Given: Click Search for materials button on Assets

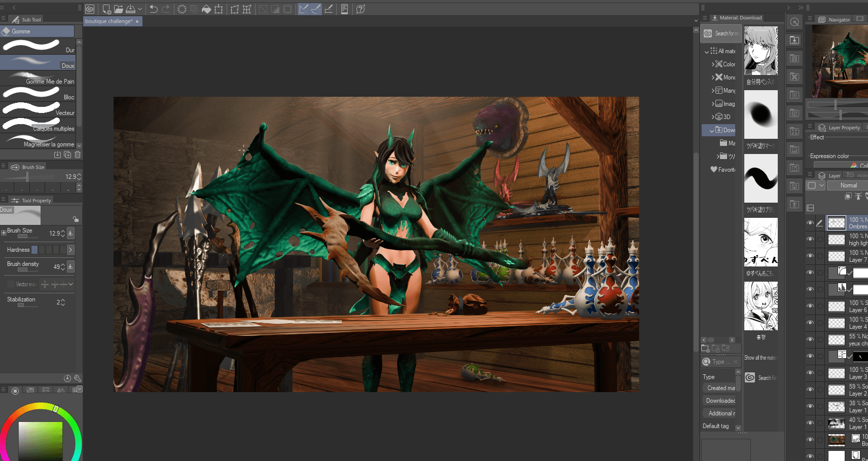Looking at the screenshot, I should pos(721,33).
